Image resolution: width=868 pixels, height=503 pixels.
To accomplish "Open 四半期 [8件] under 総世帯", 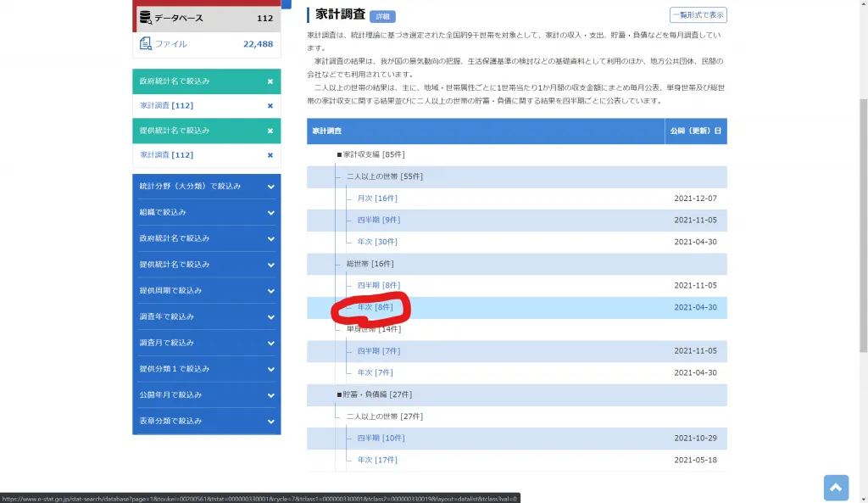I will coord(379,285).
